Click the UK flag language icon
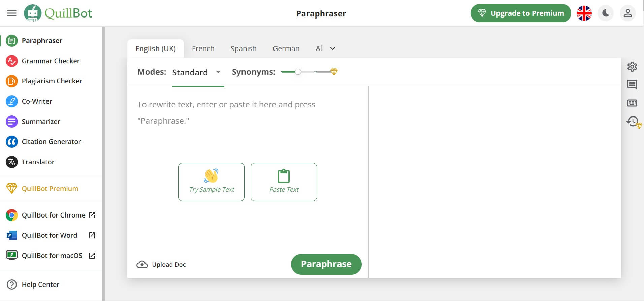 584,13
